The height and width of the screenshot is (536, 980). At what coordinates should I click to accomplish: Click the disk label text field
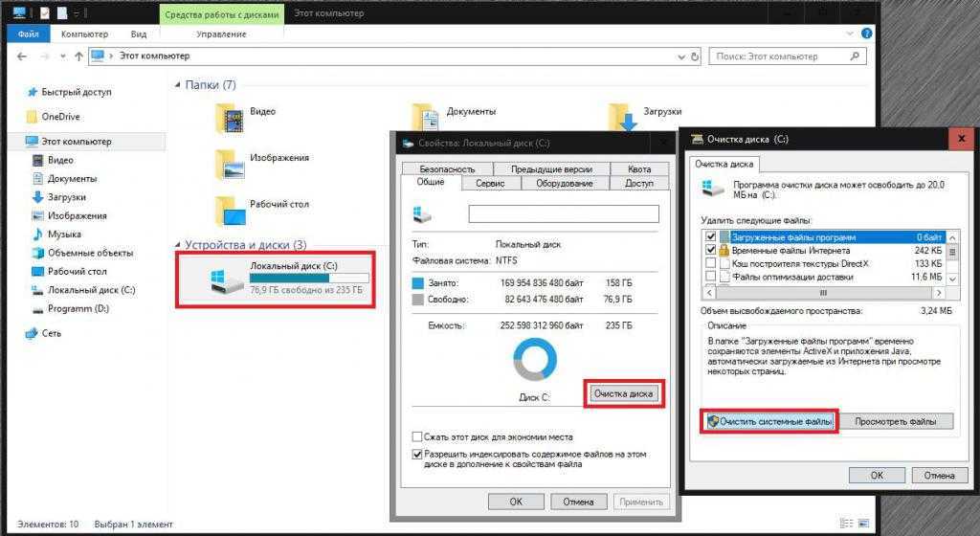[564, 213]
